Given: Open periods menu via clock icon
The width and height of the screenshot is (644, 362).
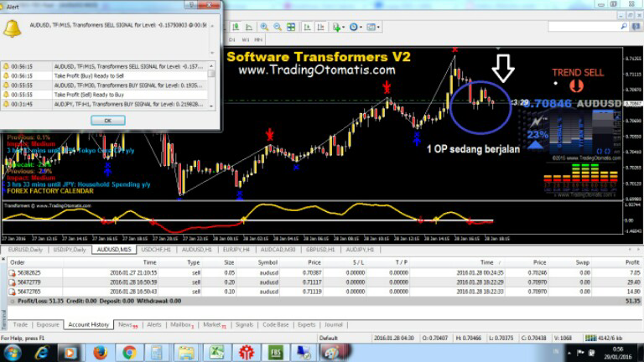Looking at the screenshot, I should click(x=353, y=27).
